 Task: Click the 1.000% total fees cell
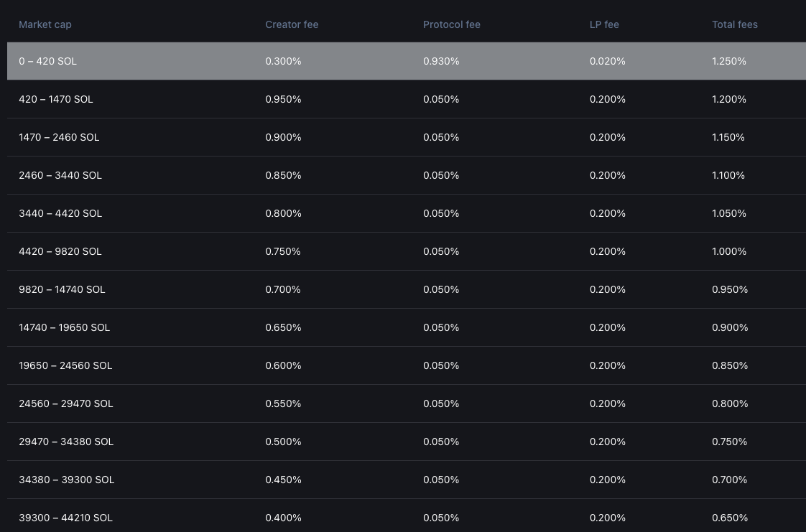729,251
